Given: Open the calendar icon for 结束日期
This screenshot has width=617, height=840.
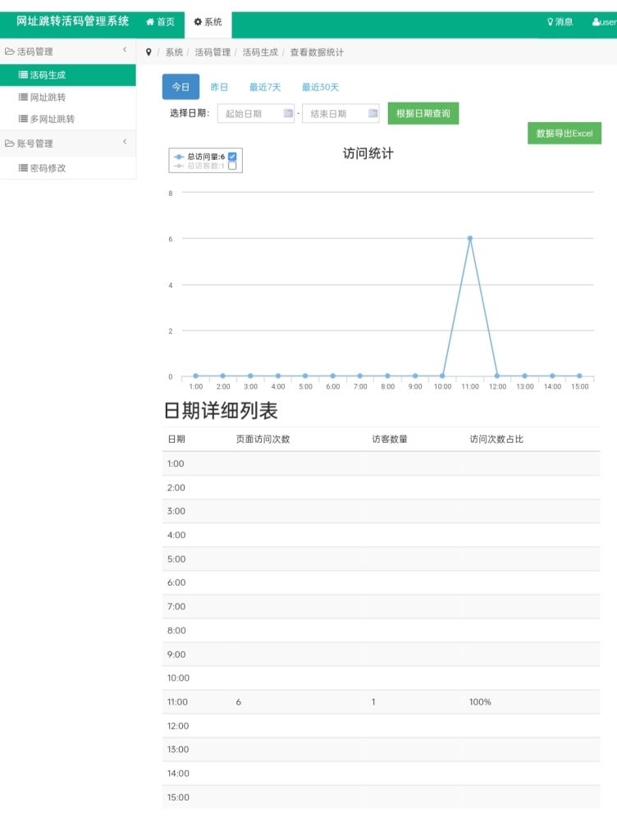Looking at the screenshot, I should coord(373,114).
